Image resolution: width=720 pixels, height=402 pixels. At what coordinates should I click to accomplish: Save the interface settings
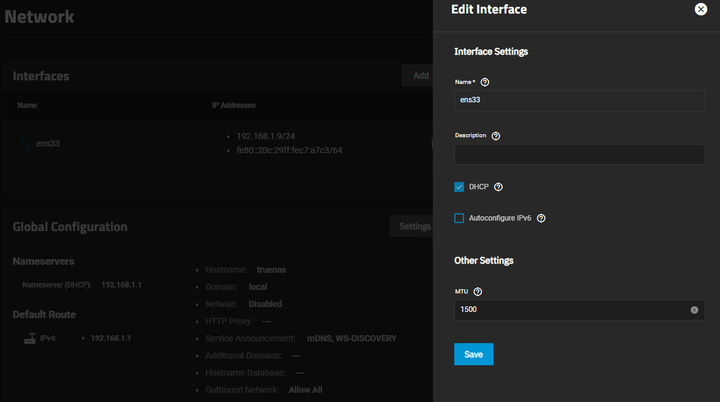pyautogui.click(x=473, y=354)
